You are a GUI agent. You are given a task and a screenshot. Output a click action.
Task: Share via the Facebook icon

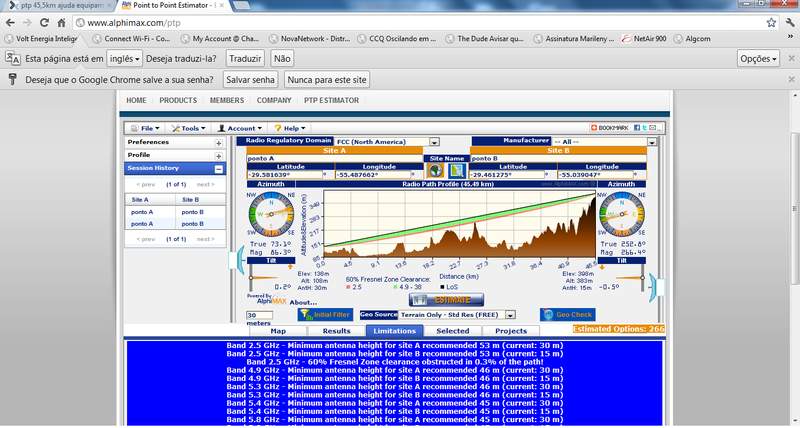637,128
